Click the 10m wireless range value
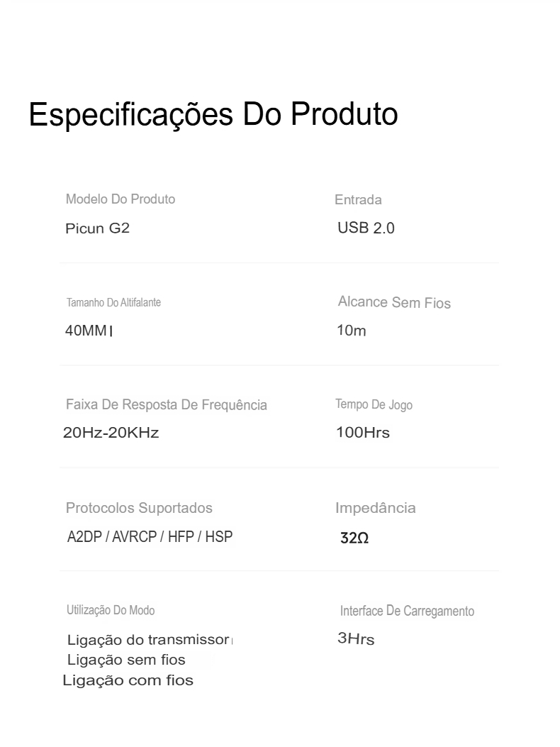Screen dimensions: 560x747 (352, 330)
